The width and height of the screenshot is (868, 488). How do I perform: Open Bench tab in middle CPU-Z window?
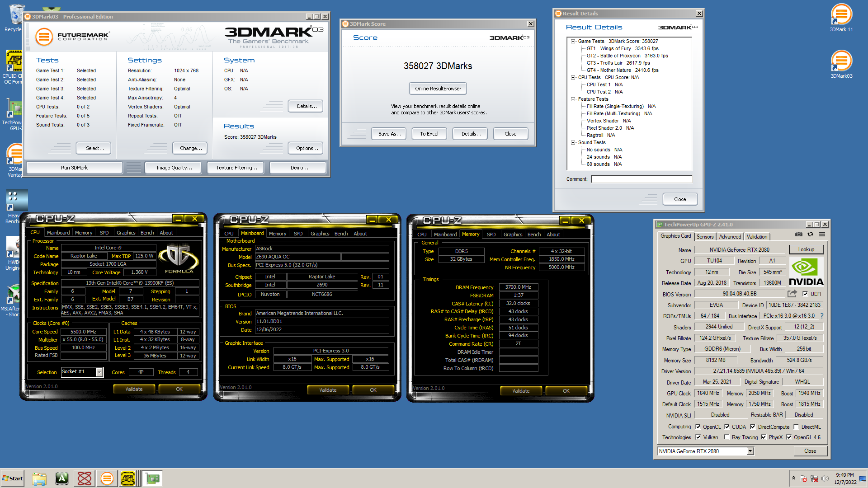tap(341, 234)
